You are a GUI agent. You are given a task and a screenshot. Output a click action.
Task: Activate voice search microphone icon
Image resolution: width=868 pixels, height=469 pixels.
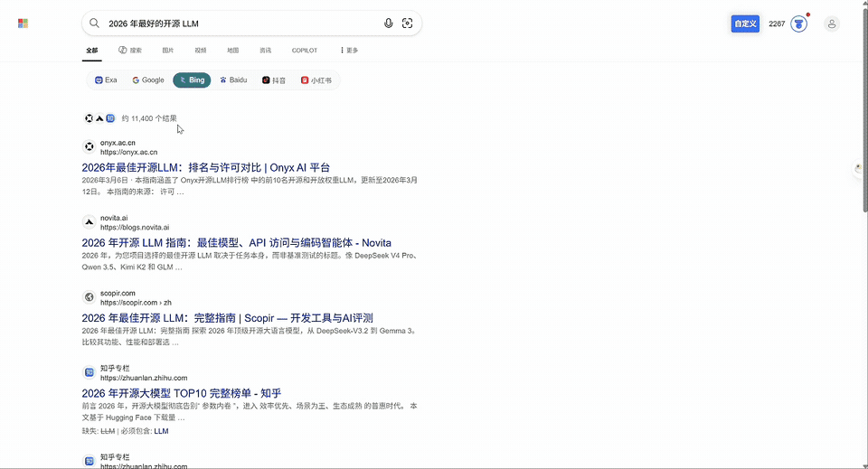(389, 23)
